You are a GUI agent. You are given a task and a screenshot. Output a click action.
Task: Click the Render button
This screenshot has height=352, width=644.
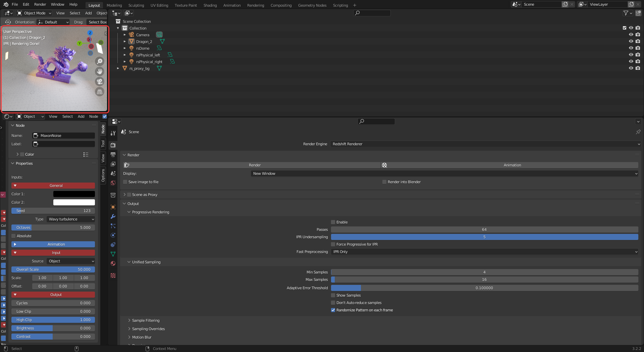tap(255, 165)
